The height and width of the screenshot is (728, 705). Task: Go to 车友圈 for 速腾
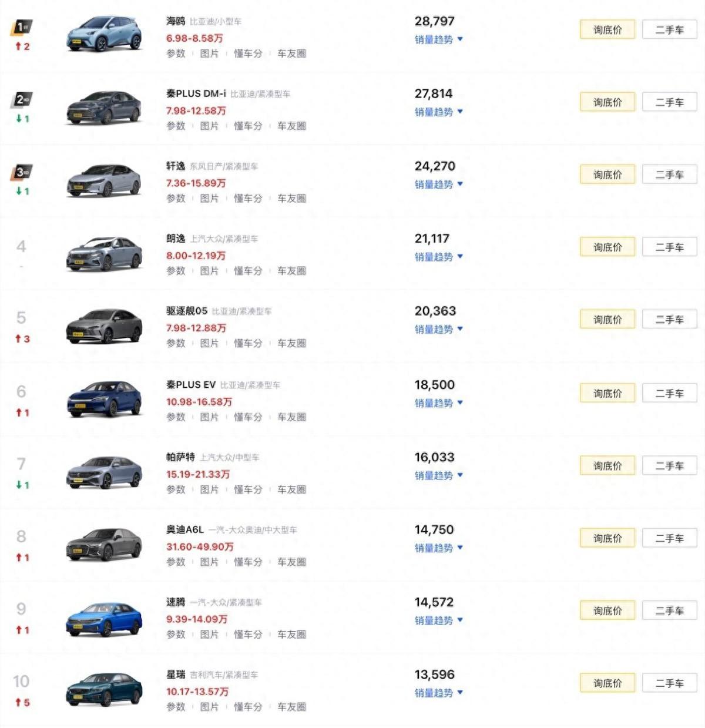291,635
